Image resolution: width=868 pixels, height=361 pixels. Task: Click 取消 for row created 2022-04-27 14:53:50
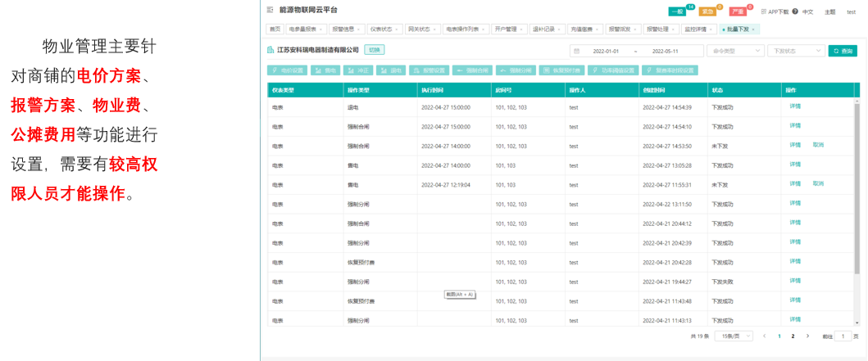818,145
